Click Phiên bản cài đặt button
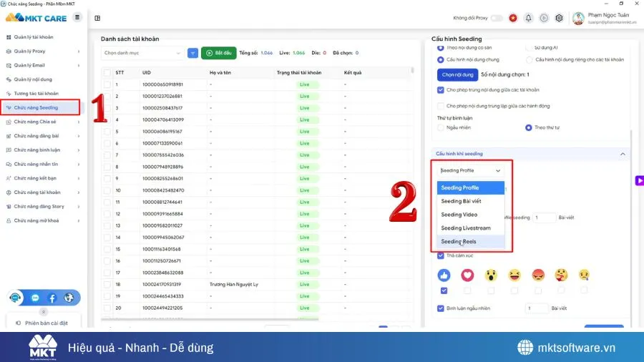Viewport: 644px width, 362px height. pos(43,323)
